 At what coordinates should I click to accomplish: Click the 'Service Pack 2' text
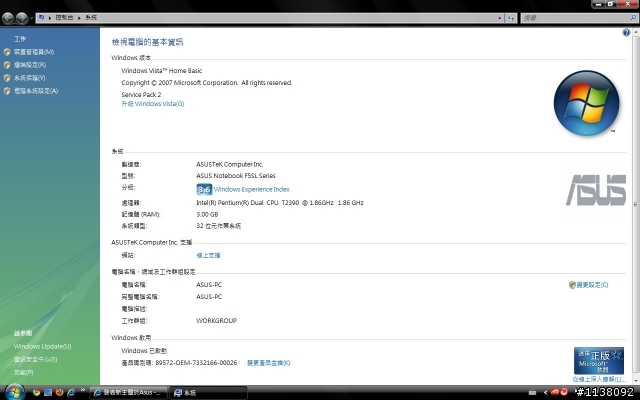tap(141, 95)
